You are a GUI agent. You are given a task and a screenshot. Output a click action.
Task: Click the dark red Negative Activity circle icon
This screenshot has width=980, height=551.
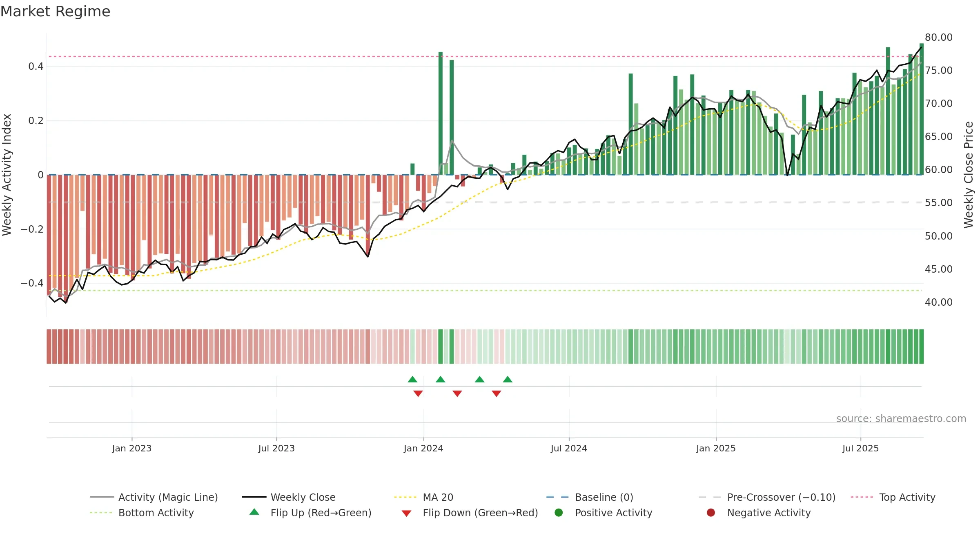tap(711, 513)
